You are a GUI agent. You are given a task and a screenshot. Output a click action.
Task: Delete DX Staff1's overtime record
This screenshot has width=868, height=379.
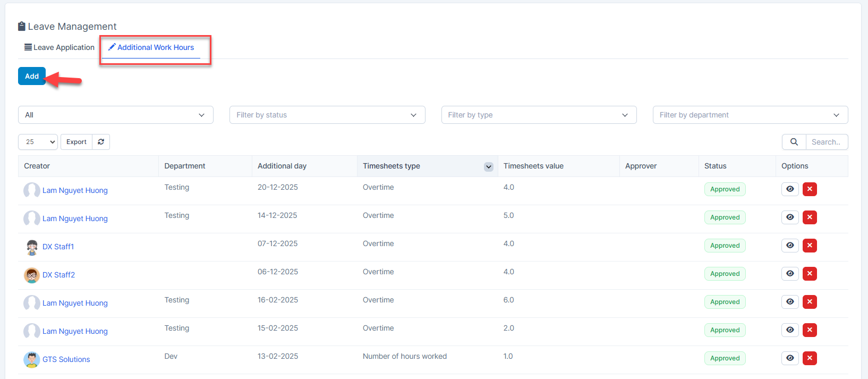pyautogui.click(x=810, y=246)
